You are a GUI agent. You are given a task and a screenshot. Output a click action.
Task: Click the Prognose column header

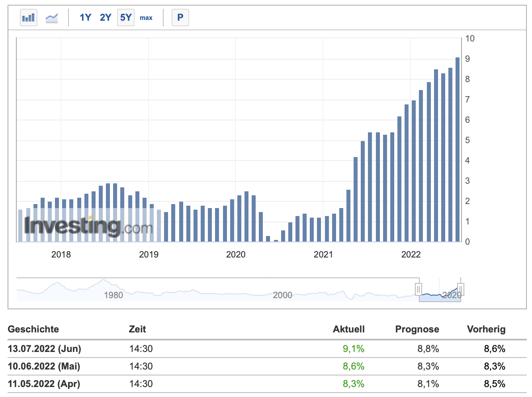417,329
